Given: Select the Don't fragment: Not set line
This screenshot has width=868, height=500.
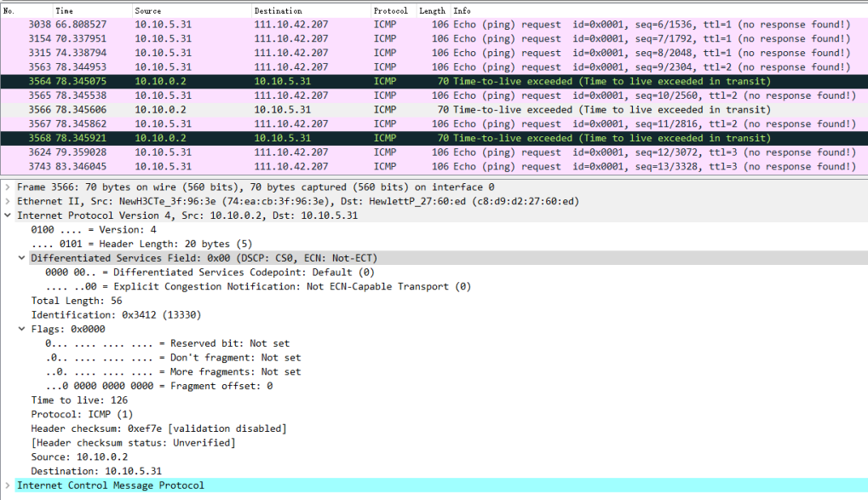Looking at the screenshot, I should [173, 358].
